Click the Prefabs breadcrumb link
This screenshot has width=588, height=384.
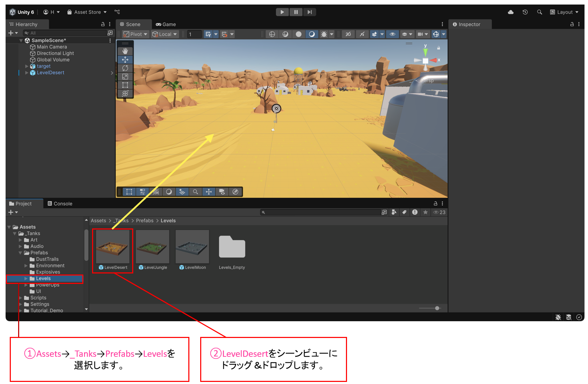click(x=144, y=220)
